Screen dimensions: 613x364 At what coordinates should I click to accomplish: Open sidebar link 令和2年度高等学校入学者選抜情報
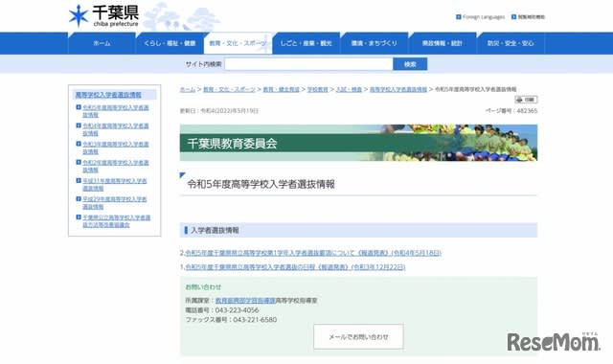(116, 166)
